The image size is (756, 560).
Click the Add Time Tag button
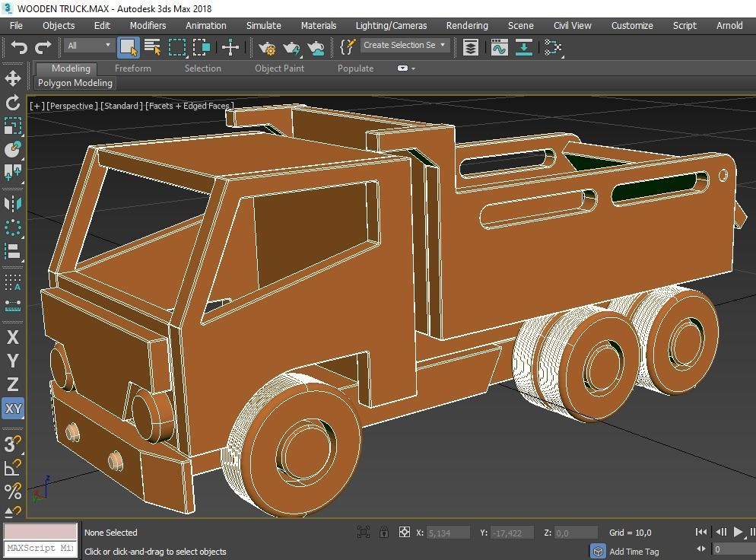click(x=634, y=552)
